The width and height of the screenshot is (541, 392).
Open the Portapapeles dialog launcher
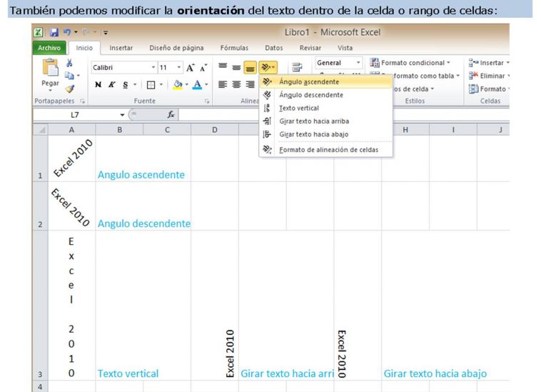(82, 101)
